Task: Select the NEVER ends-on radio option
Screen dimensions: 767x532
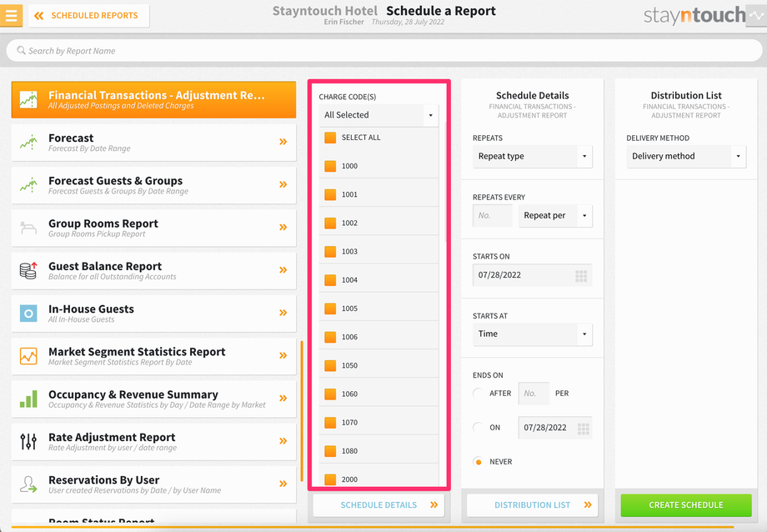Action: coord(479,462)
